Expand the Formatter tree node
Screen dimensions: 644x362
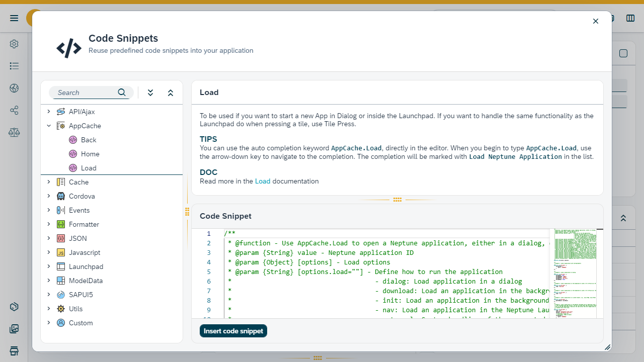point(49,224)
